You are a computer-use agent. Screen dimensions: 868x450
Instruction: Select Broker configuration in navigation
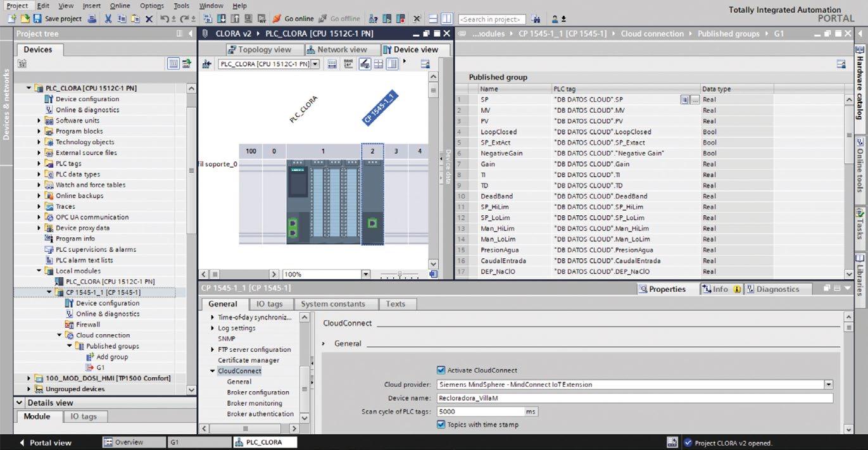(x=258, y=392)
